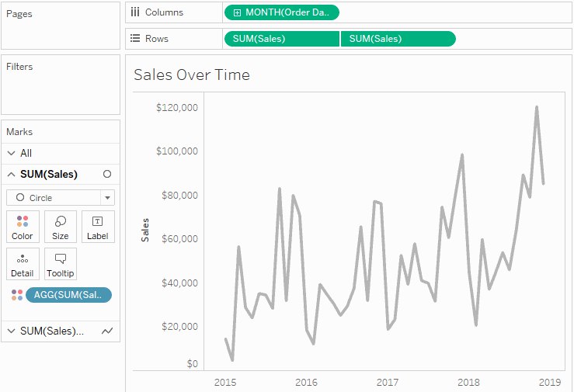Open the Size marks card
The height and width of the screenshot is (392, 574).
coord(61,227)
